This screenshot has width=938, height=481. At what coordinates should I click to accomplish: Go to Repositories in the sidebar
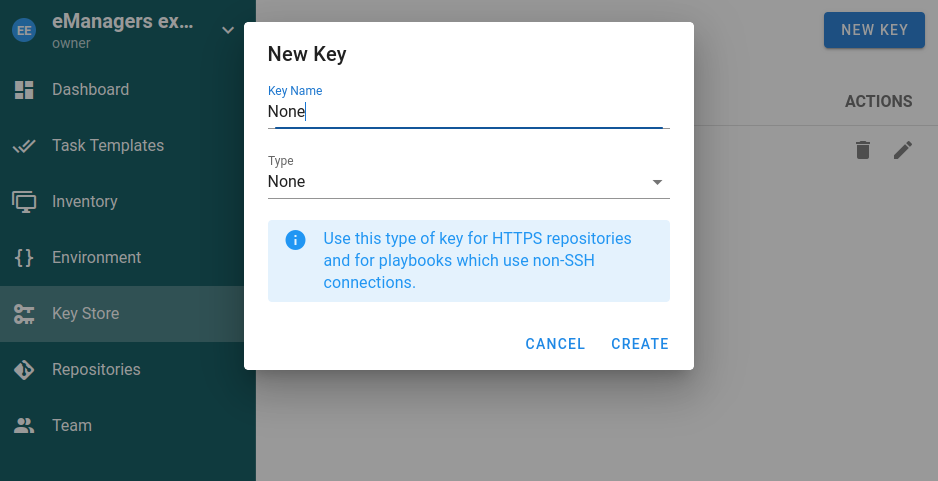point(96,370)
